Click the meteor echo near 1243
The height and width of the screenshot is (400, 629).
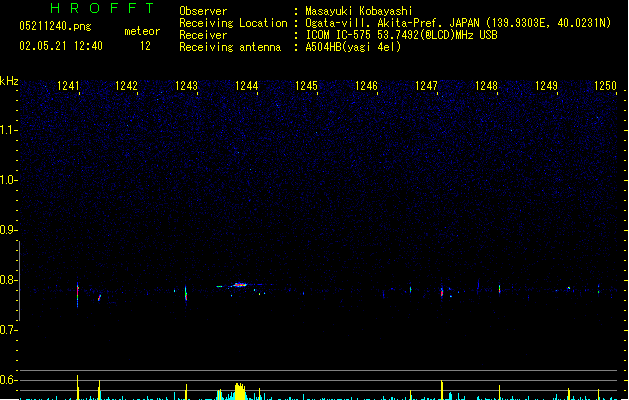click(x=186, y=293)
